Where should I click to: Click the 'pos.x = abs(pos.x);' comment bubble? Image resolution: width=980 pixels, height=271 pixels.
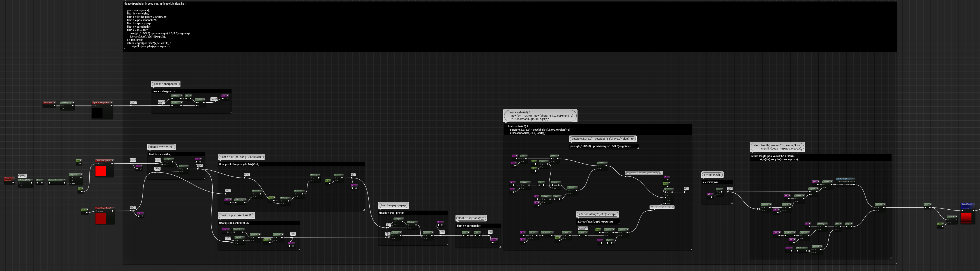[166, 84]
